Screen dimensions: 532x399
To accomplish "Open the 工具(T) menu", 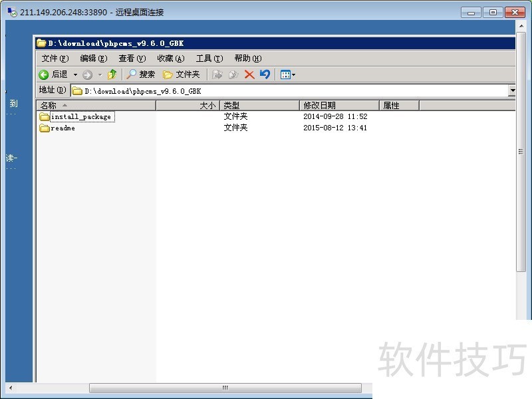I will coord(209,59).
